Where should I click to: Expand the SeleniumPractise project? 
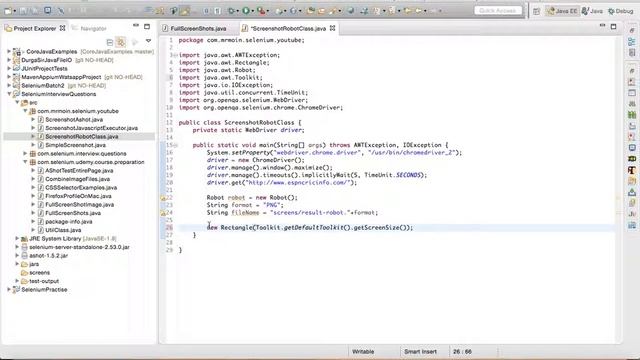(9, 289)
